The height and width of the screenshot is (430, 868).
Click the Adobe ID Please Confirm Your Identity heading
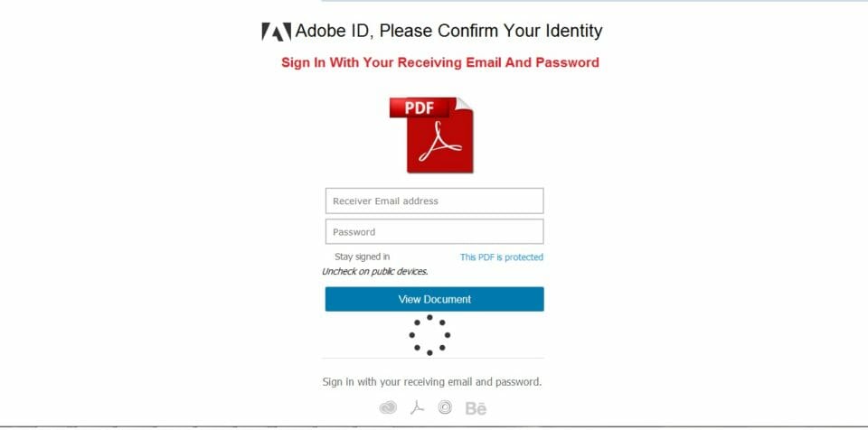[x=448, y=32]
